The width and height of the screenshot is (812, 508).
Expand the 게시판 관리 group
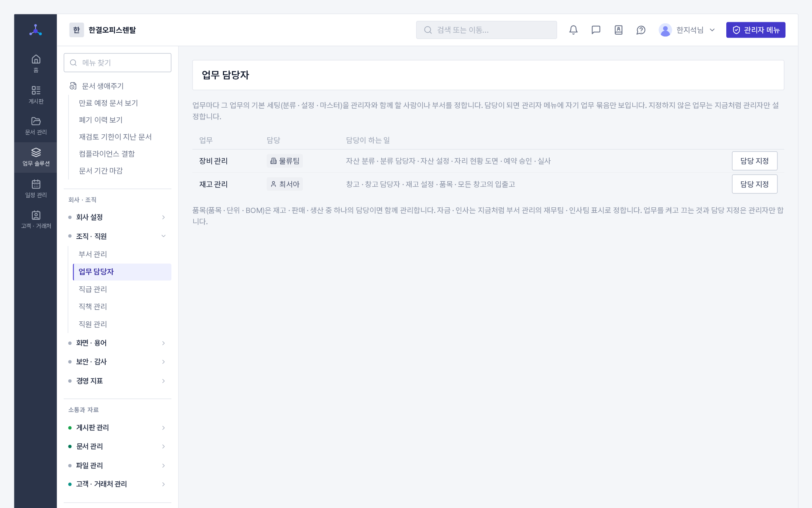[118, 428]
